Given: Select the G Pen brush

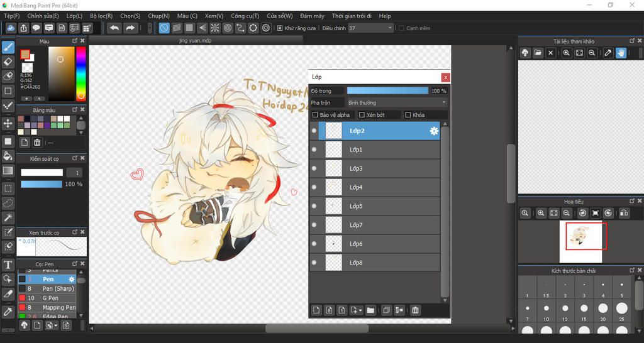Looking at the screenshot, I should (47, 298).
